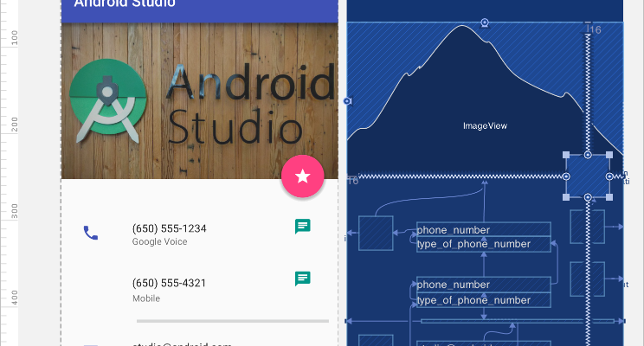This screenshot has width=644, height=346.
Task: Click the 200 mark on the vertical ruler
Action: pyautogui.click(x=15, y=125)
